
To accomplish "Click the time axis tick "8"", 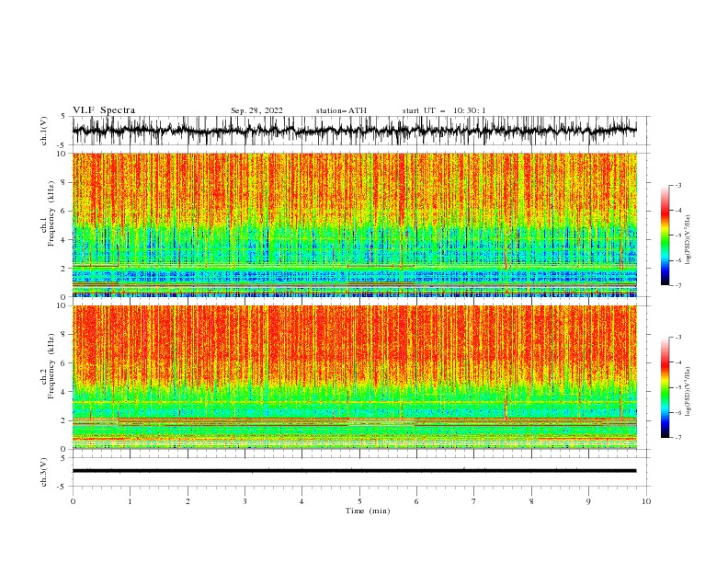I will 531,501.
